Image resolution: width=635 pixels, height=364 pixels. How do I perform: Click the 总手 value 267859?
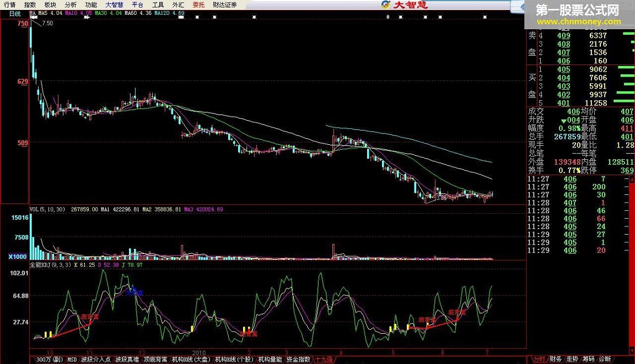coord(567,137)
